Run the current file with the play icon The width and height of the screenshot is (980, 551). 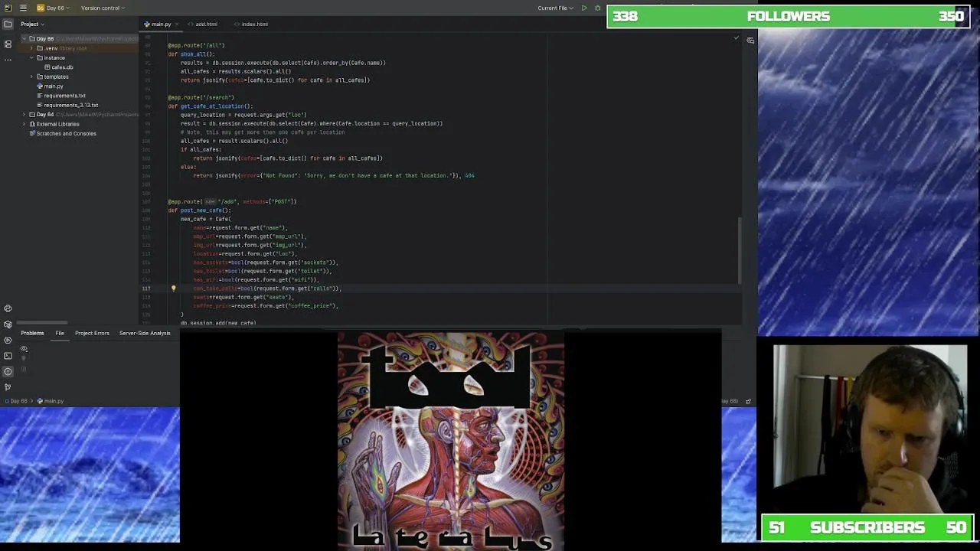[584, 8]
